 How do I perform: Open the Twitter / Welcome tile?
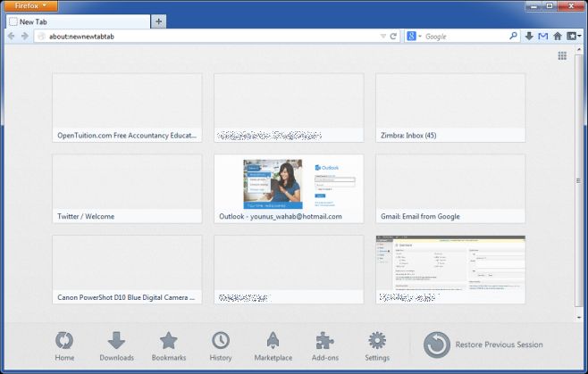click(127, 189)
